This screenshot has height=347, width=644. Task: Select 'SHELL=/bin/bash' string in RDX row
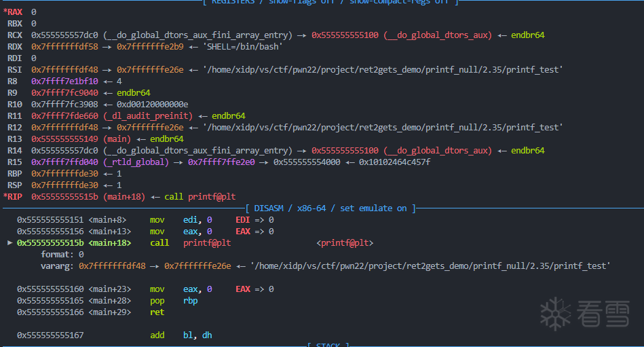(243, 46)
